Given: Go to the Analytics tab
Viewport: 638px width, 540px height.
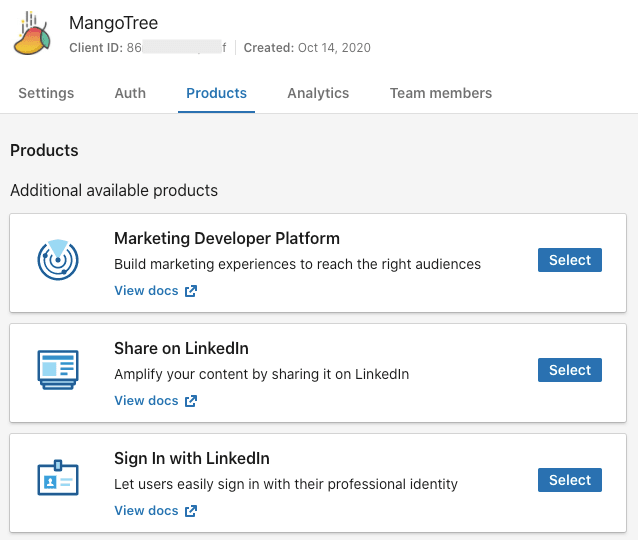Looking at the screenshot, I should 318,93.
